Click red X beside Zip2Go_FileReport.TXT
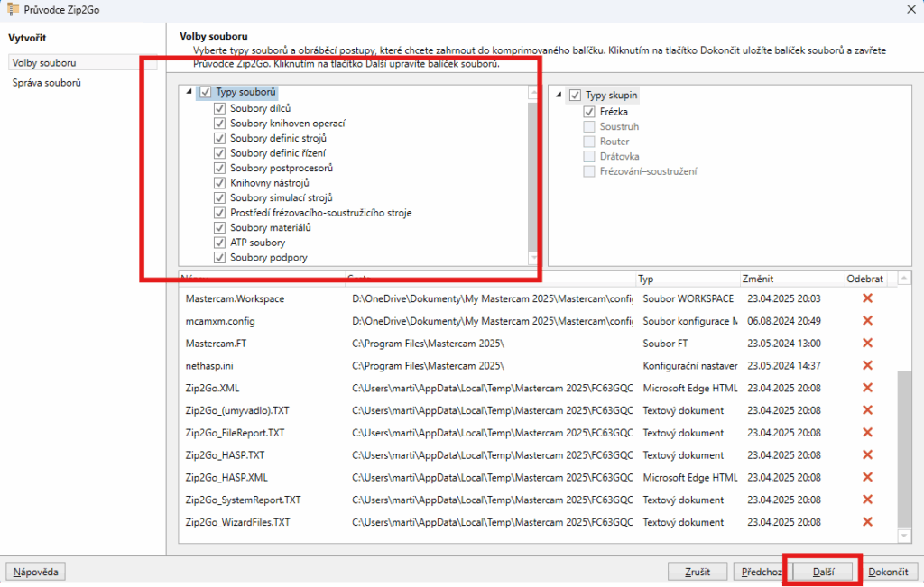 tap(867, 433)
